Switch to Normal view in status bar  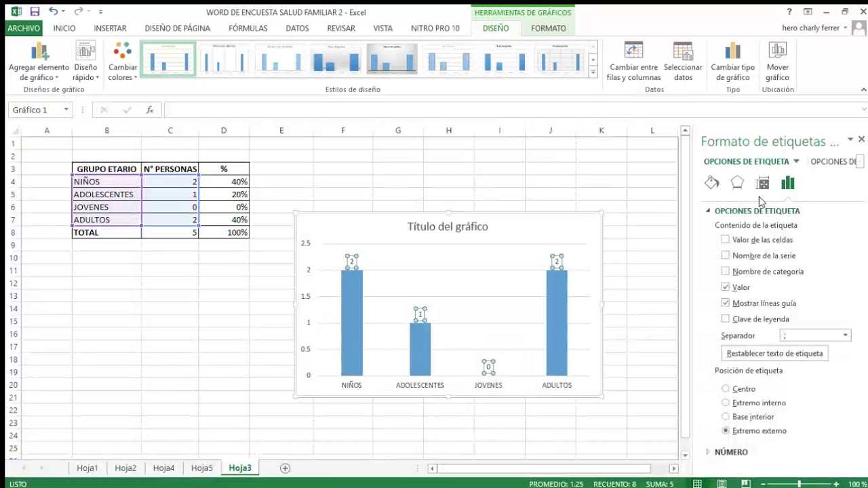point(697,484)
